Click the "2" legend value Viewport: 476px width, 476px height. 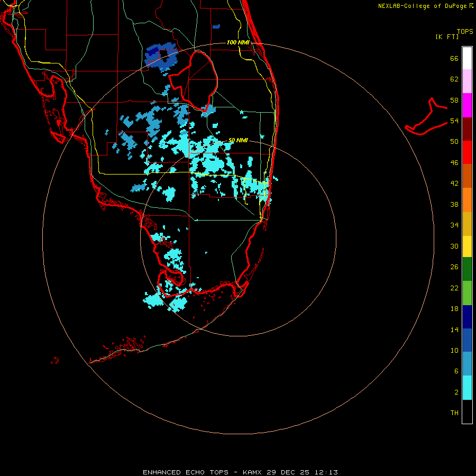[x=456, y=392]
